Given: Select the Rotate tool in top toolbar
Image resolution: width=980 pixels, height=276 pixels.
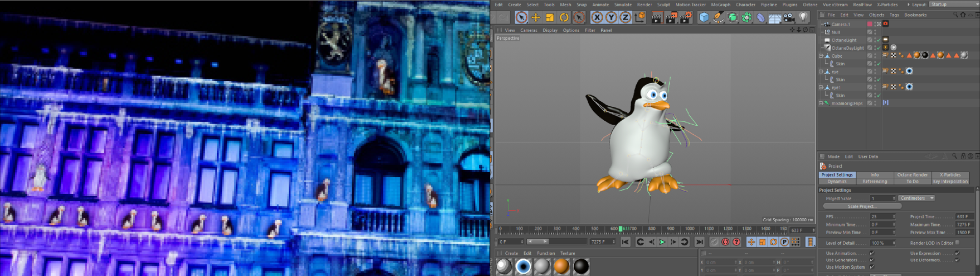Looking at the screenshot, I should (564, 17).
